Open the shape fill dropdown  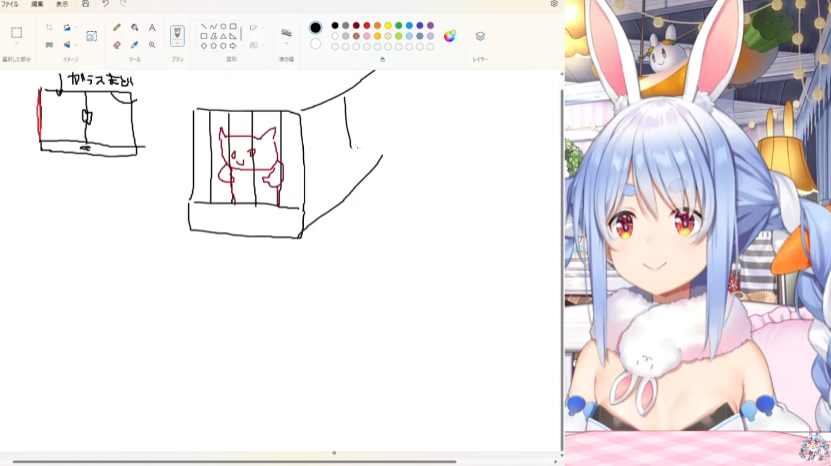tap(255, 45)
